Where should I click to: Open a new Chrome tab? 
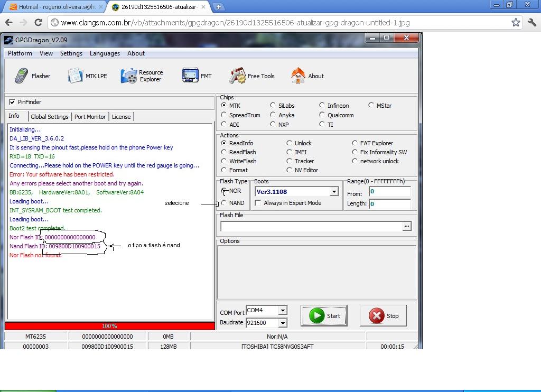pos(218,6)
